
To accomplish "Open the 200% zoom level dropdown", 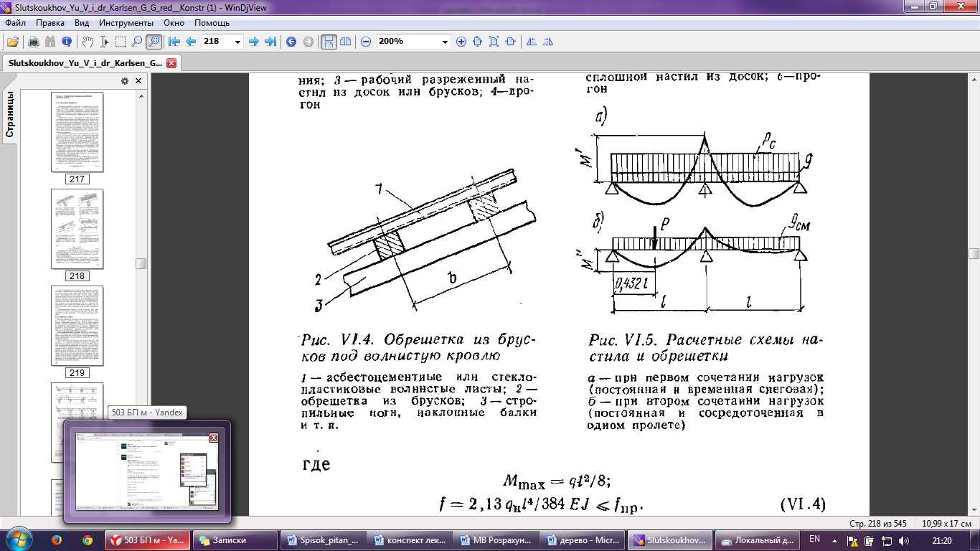I will (x=445, y=42).
